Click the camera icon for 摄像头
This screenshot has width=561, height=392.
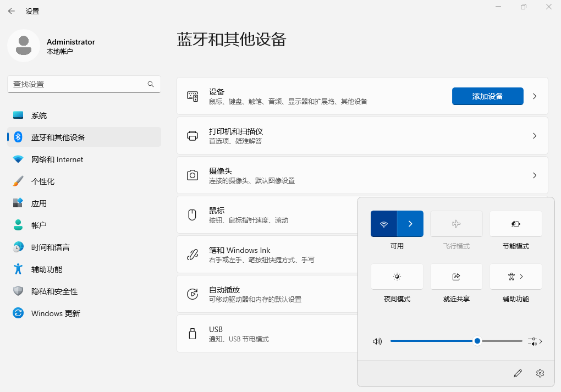click(193, 175)
